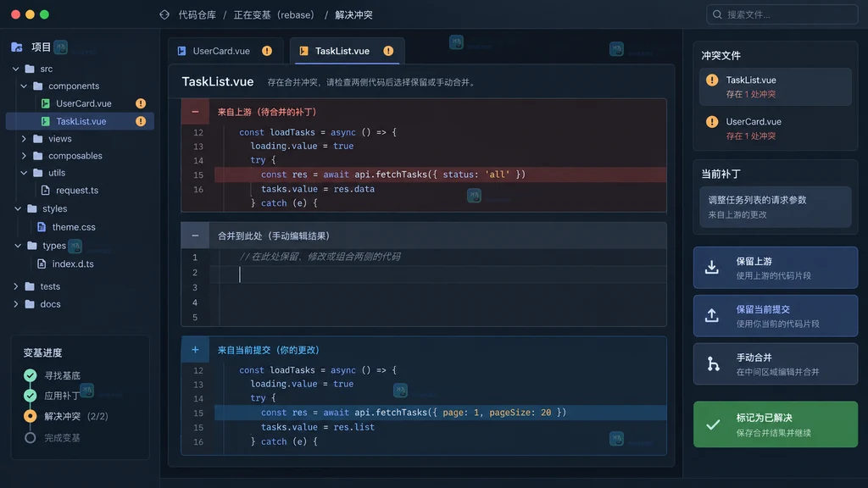Click warning icon beside TaskList.vue in tree

coord(141,121)
